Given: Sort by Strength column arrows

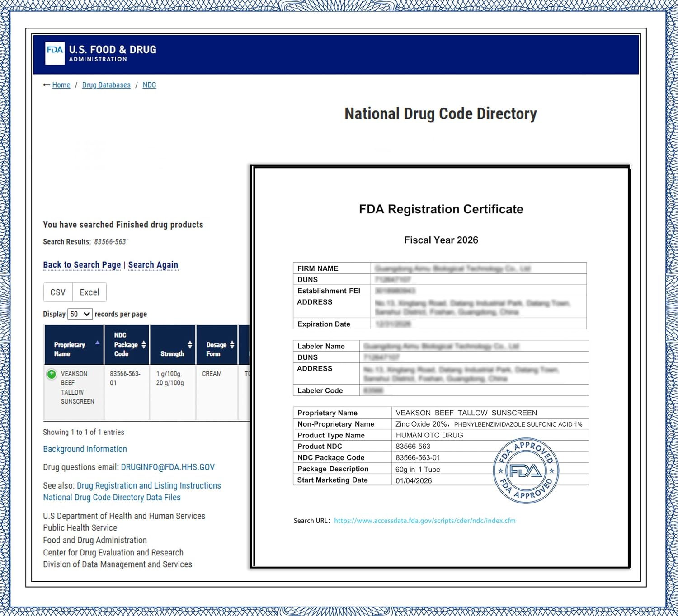Looking at the screenshot, I should [190, 345].
